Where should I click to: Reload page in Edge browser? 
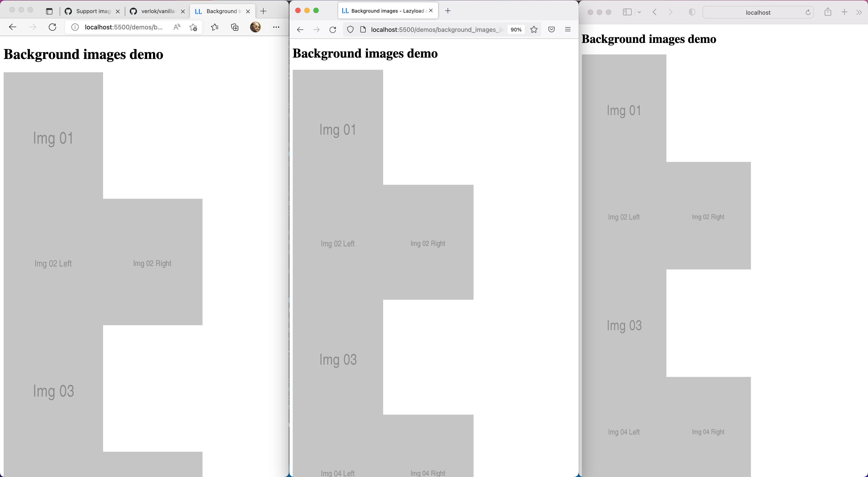coord(52,27)
